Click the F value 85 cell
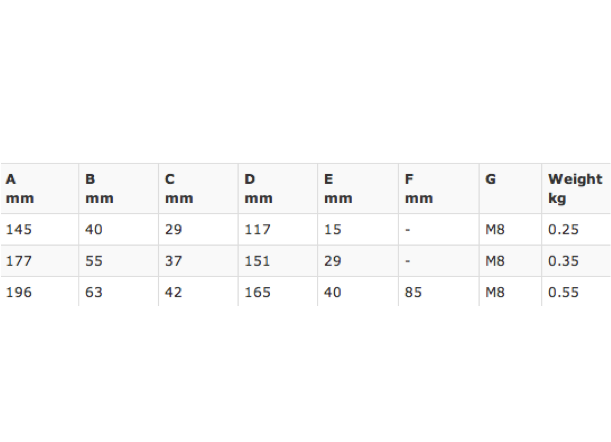 (x=439, y=292)
